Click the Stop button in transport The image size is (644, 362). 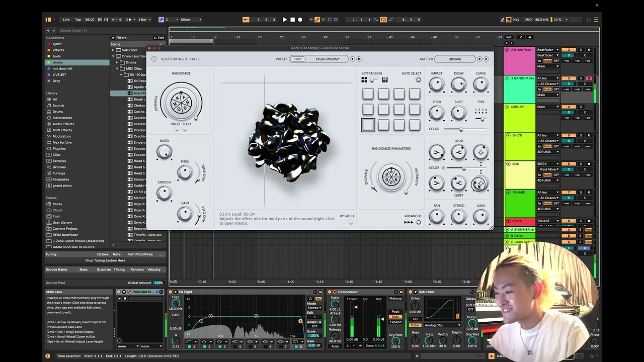pyautogui.click(x=292, y=20)
